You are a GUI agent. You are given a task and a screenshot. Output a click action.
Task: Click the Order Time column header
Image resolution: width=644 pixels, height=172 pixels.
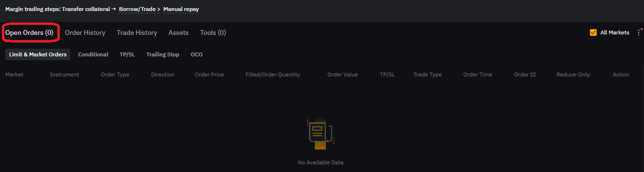point(477,75)
